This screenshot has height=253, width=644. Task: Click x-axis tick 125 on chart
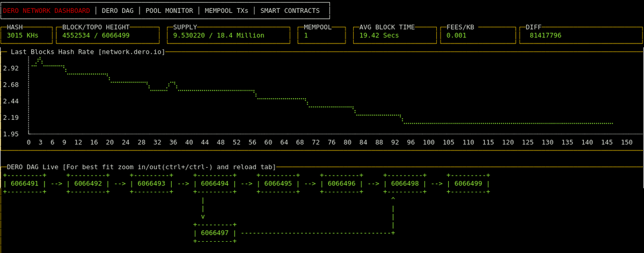click(528, 142)
